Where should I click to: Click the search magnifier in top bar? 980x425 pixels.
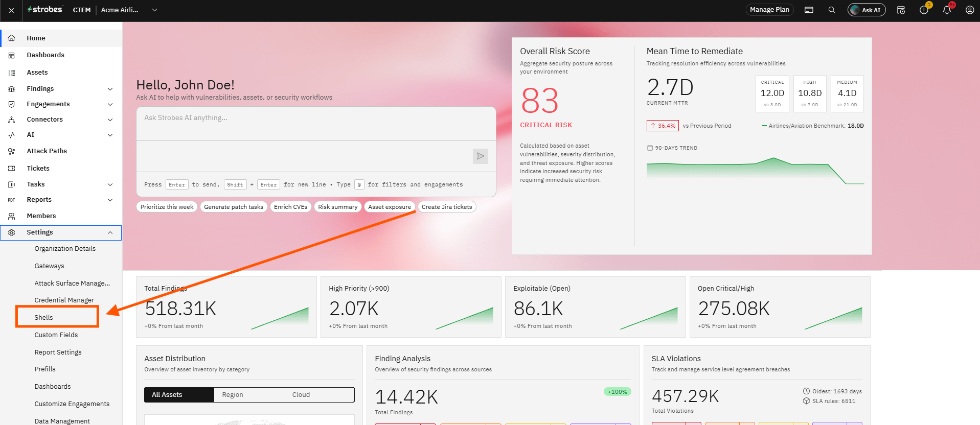pos(832,10)
